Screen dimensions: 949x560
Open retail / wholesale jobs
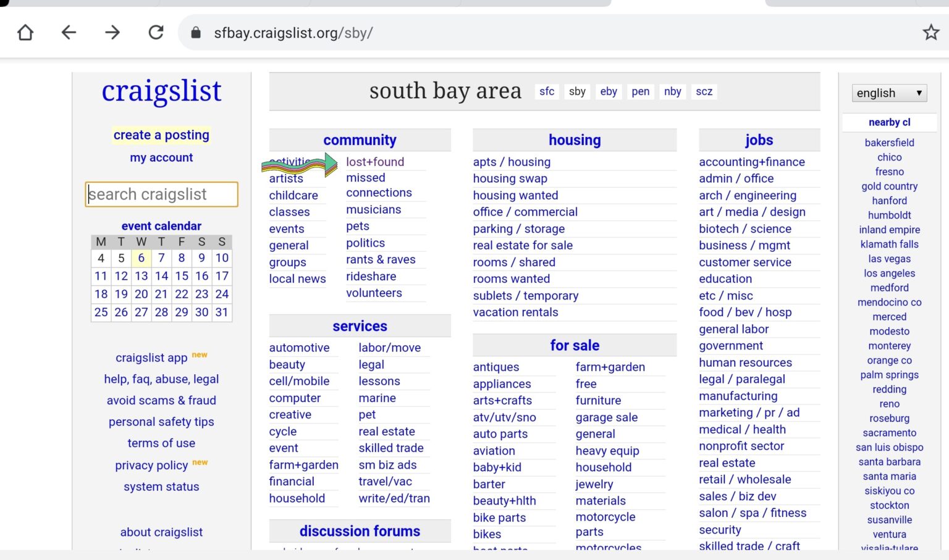[745, 479]
